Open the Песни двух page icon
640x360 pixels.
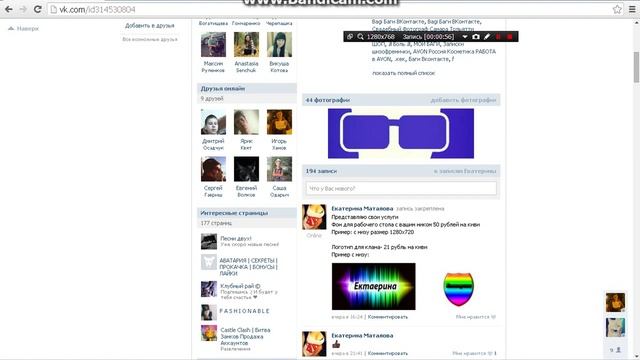point(209,241)
